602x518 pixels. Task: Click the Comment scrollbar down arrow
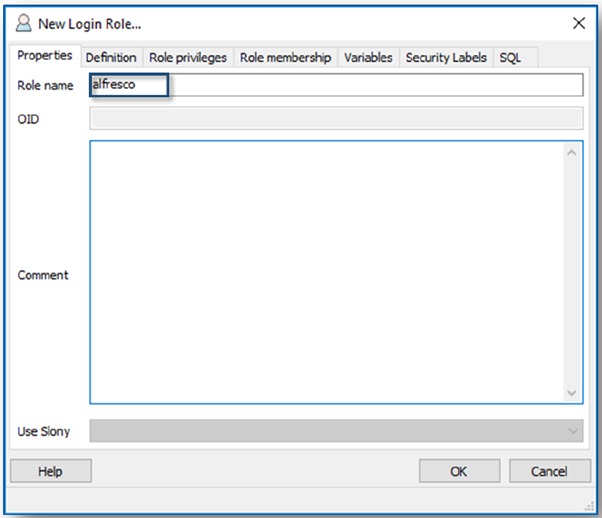(572, 392)
